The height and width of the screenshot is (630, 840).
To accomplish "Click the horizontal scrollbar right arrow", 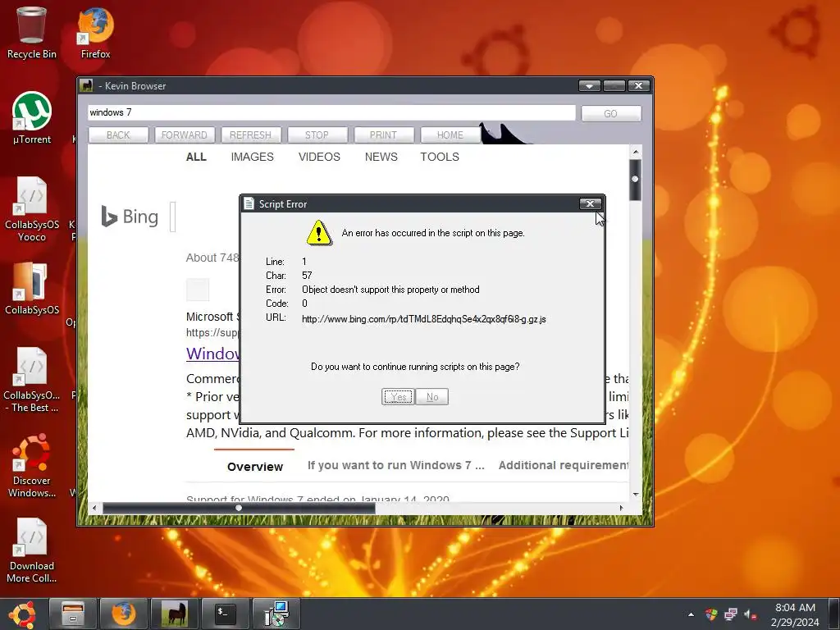I will 622,508.
